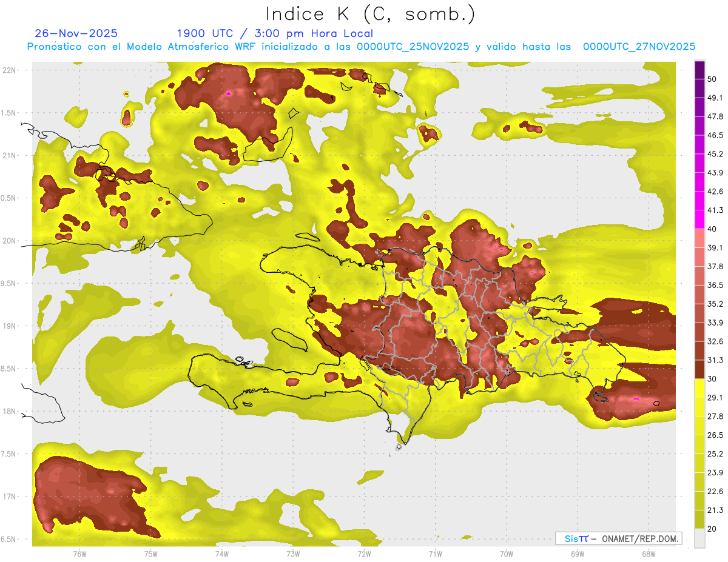Click the "73W" longitude axis label
This screenshot has width=728, height=562.
click(293, 554)
